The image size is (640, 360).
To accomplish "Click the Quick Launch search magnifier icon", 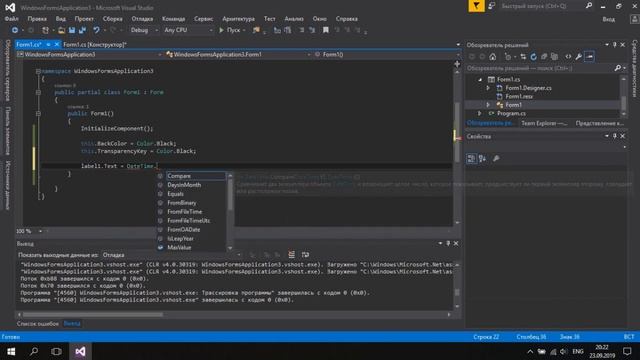I will (589, 6).
